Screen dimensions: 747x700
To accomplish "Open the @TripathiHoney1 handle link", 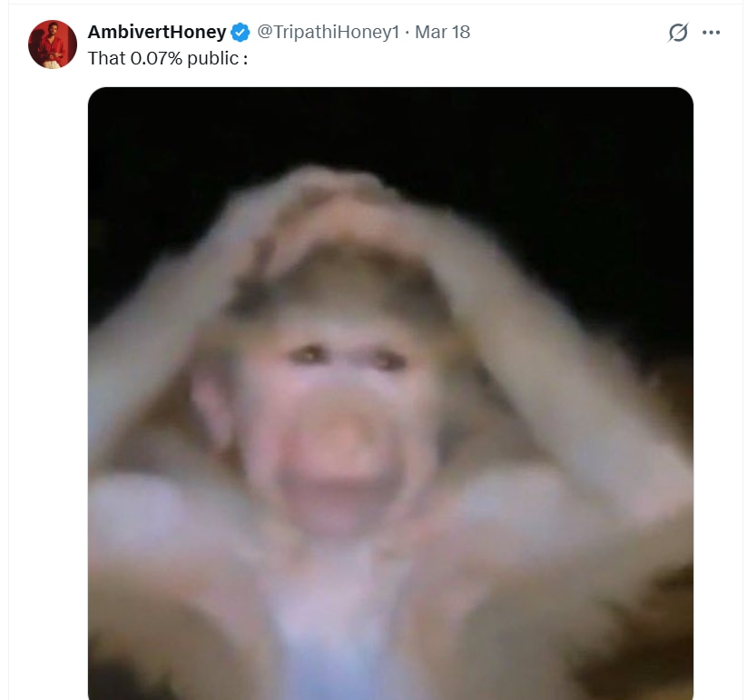I will (328, 32).
